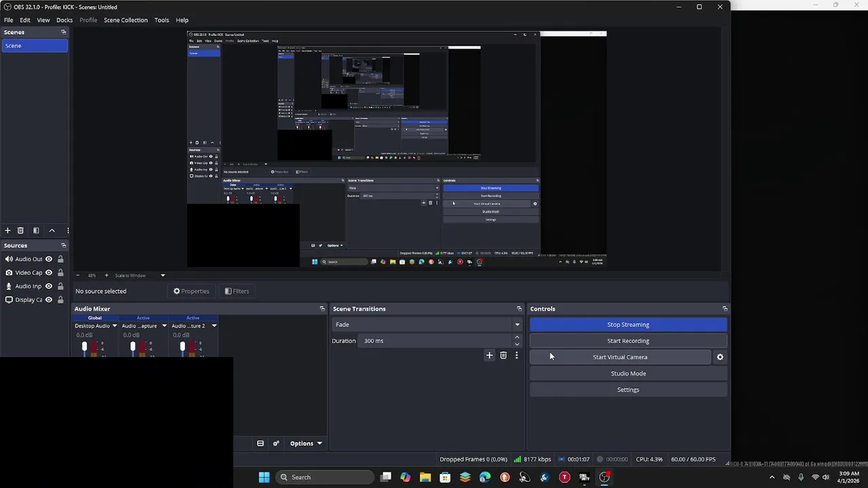Screen dimensions: 868x488
Task: Pop out the Audio Mixer dock
Action: 322,308
